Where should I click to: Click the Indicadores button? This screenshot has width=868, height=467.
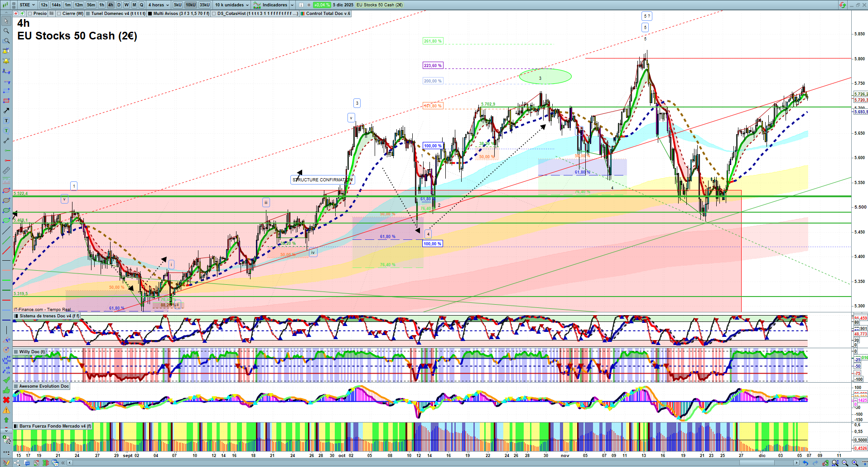click(x=275, y=5)
